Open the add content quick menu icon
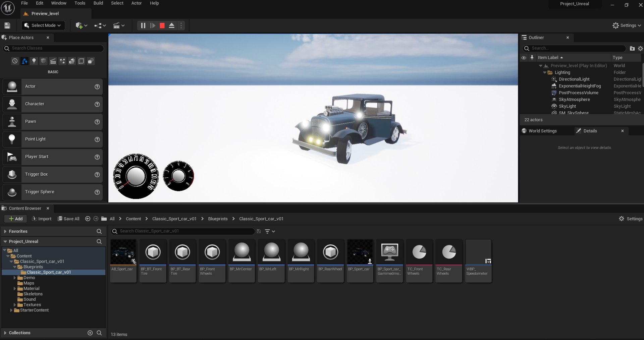Viewport: 644px width, 340px height. [x=81, y=25]
